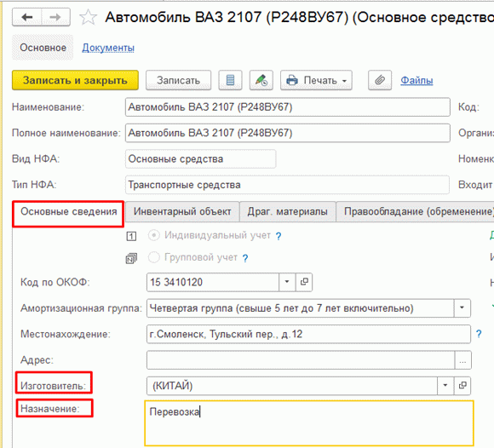Open the Изготовитель item with its open icon

click(x=462, y=386)
